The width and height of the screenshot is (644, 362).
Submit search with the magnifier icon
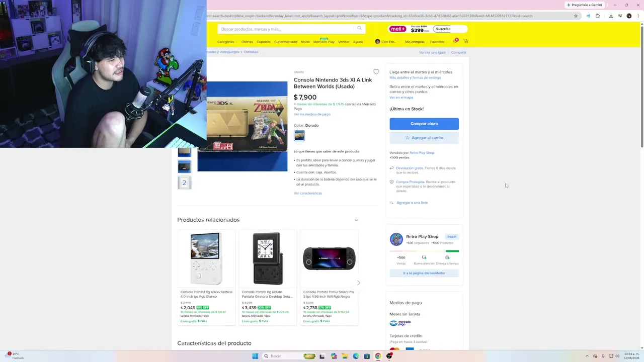pyautogui.click(x=359, y=29)
